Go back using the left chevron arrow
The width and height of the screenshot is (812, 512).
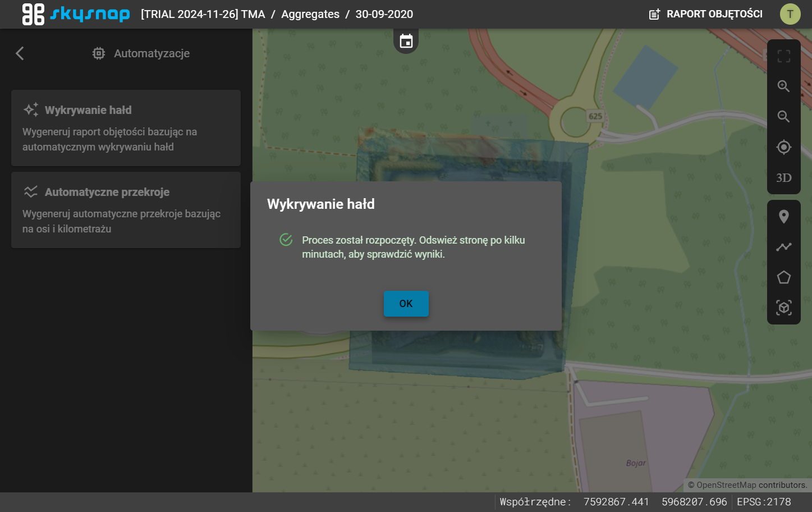click(20, 53)
